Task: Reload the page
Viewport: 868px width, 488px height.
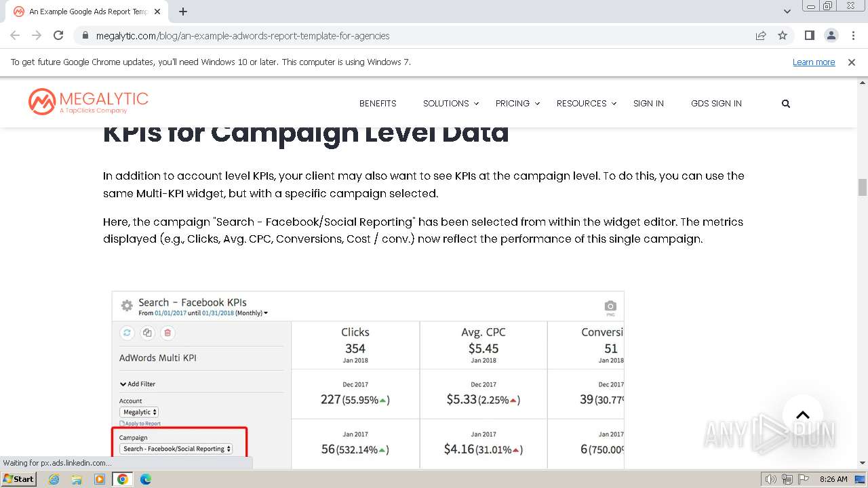Action: (58, 35)
